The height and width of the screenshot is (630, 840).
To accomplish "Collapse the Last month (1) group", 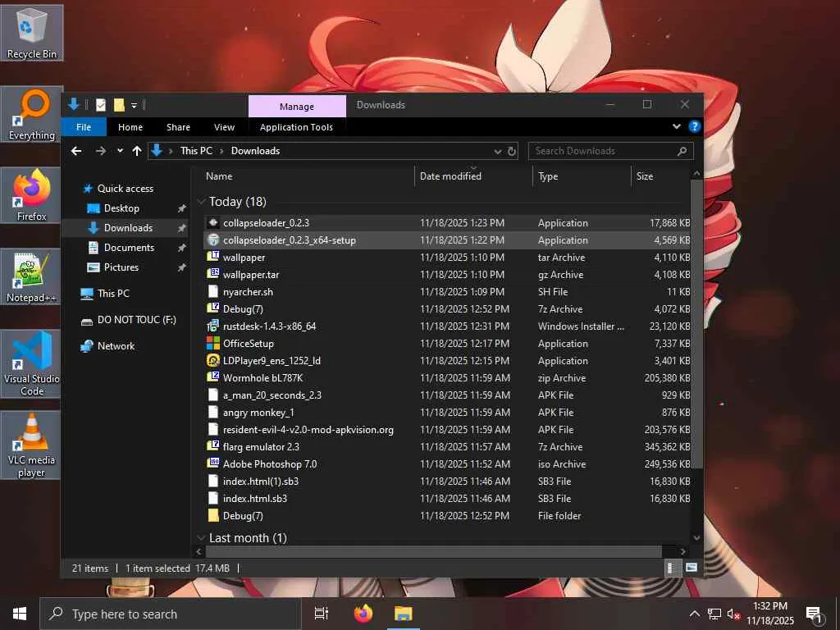I will point(202,538).
